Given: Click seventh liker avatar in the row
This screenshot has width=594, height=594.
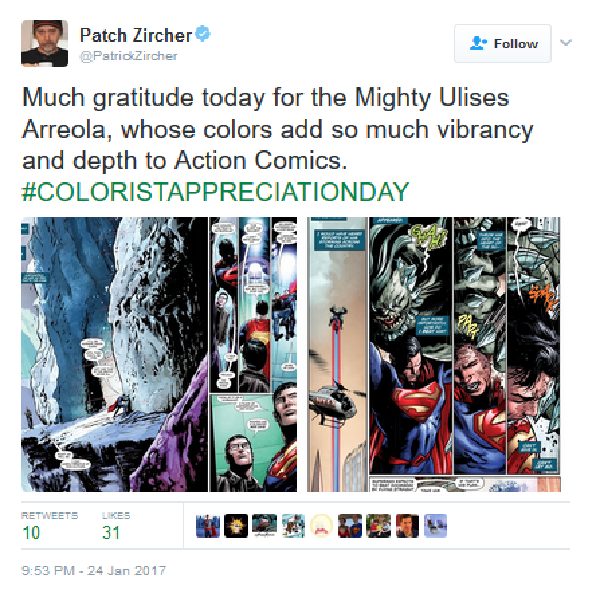Looking at the screenshot, I should click(x=378, y=526).
